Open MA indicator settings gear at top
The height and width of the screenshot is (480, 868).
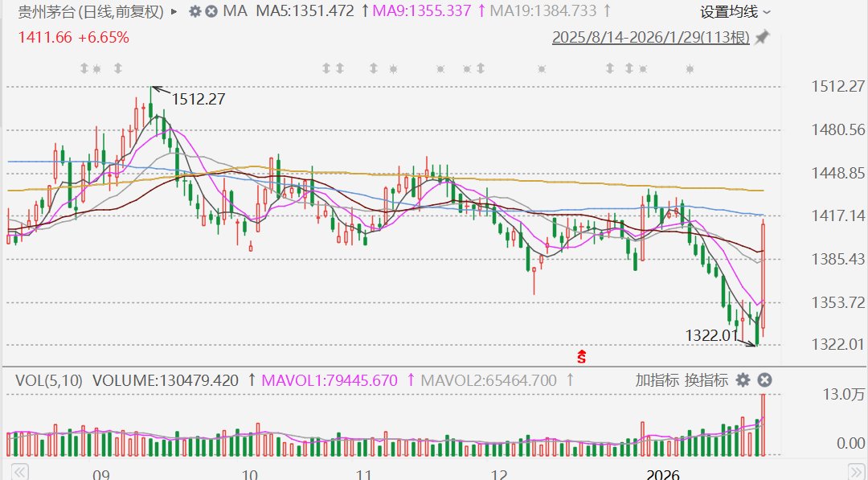(195, 12)
